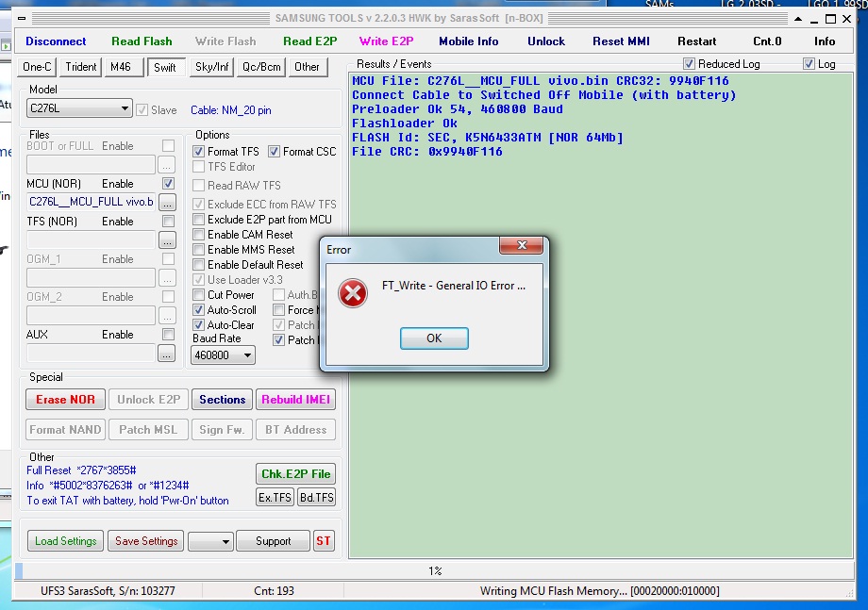Click the Rebuild IMEI button
This screenshot has height=610, width=868.
tap(295, 400)
